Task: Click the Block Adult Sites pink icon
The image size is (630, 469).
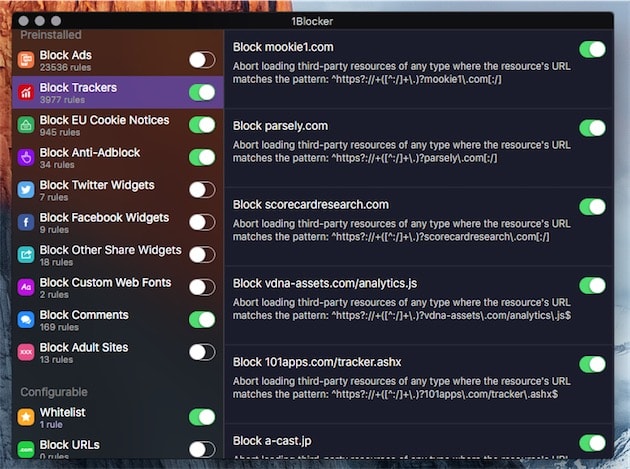Action: 26,352
